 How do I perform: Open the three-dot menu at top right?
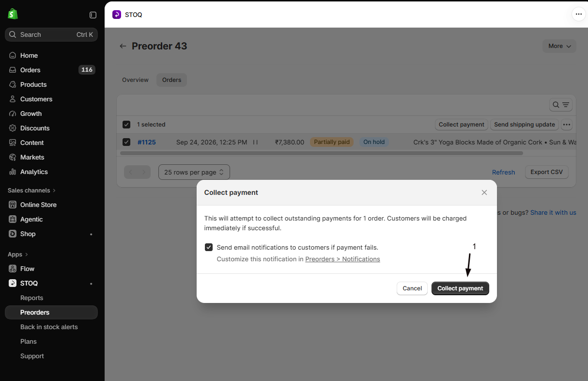[x=578, y=14]
